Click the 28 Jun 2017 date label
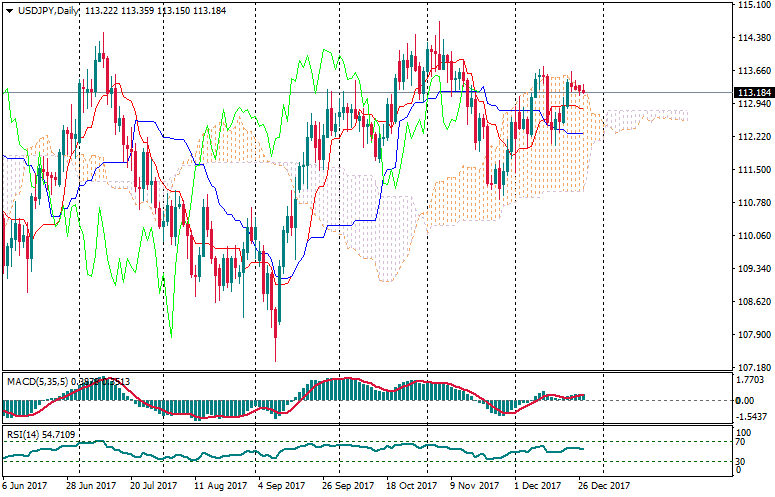The image size is (775, 497). (x=91, y=486)
